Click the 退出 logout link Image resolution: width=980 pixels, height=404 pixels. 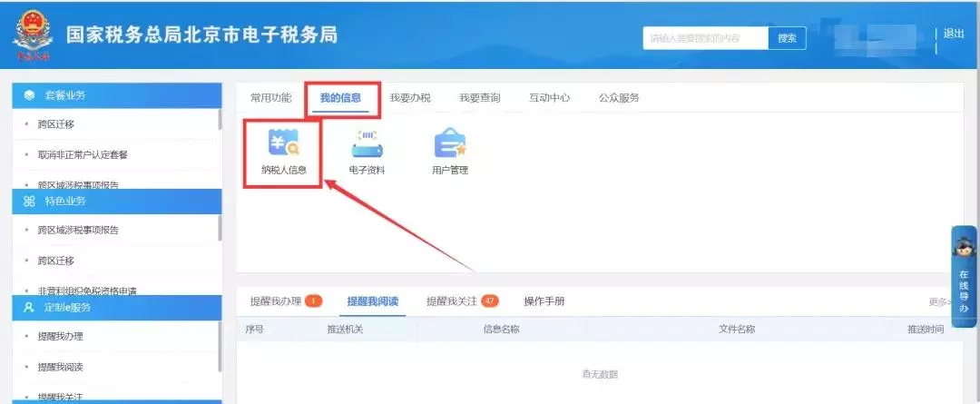click(954, 34)
